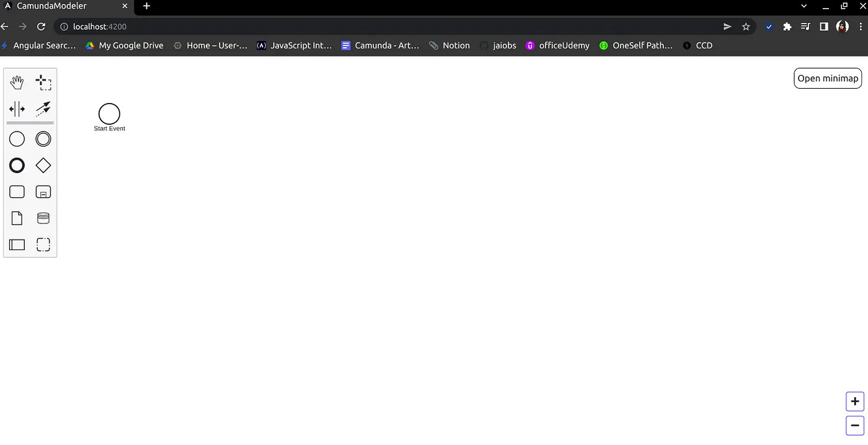This screenshot has width=868, height=445.
Task: Toggle the browser side panel
Action: click(824, 27)
